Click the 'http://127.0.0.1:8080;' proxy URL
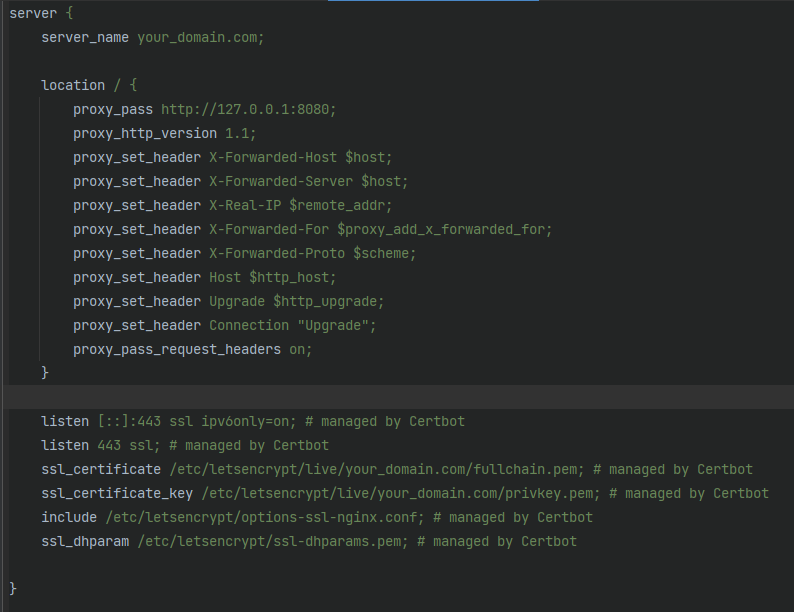The image size is (794, 612). click(x=249, y=109)
